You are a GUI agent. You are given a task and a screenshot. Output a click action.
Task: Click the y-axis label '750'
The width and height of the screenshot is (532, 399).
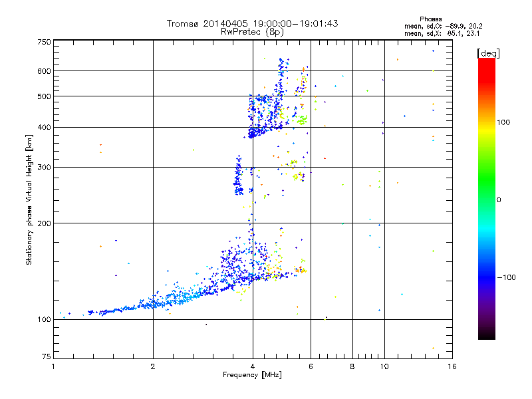[x=44, y=42]
